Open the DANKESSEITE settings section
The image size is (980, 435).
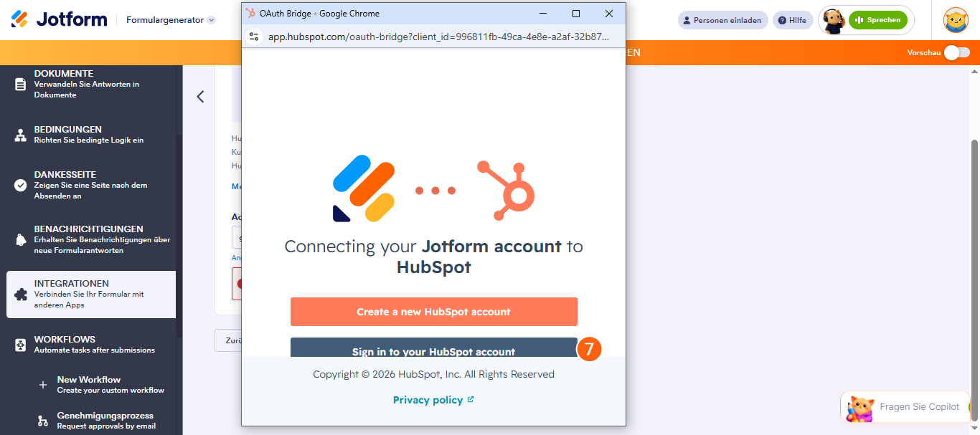tap(91, 185)
